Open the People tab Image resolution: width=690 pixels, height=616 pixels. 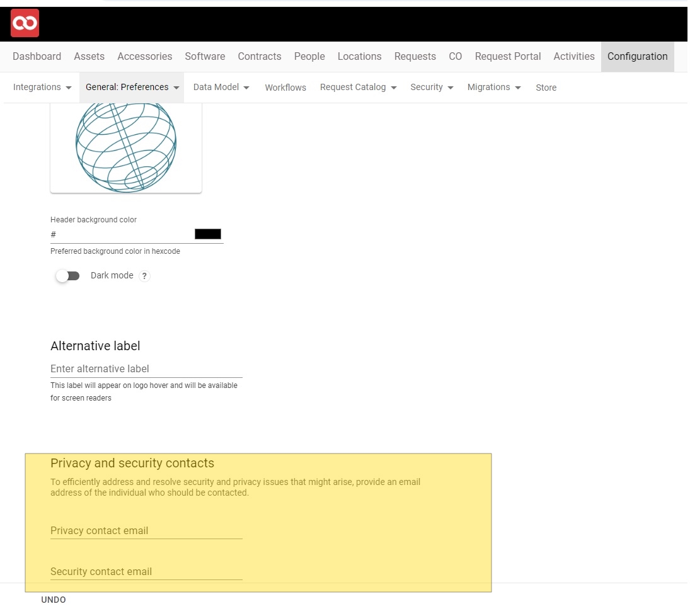tap(310, 56)
